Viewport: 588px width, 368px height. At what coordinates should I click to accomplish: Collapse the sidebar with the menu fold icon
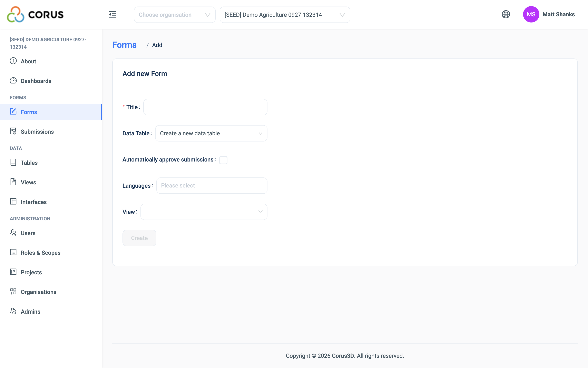(112, 14)
